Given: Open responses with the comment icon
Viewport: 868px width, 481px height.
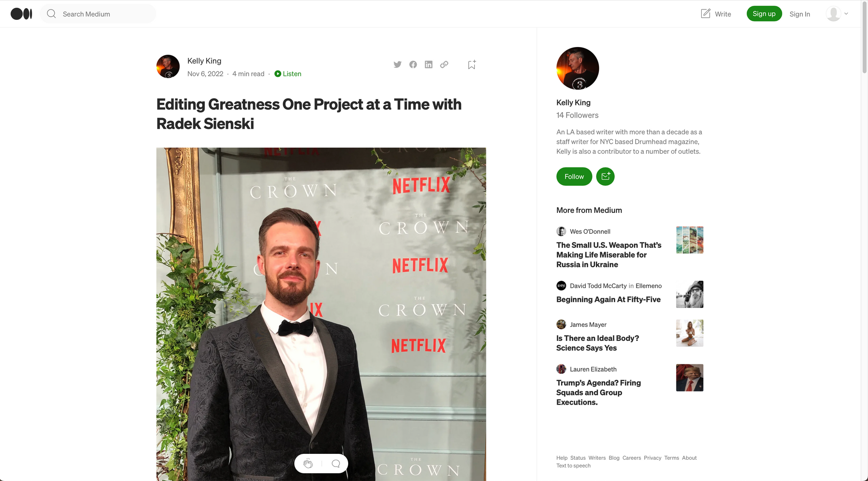Looking at the screenshot, I should (336, 463).
